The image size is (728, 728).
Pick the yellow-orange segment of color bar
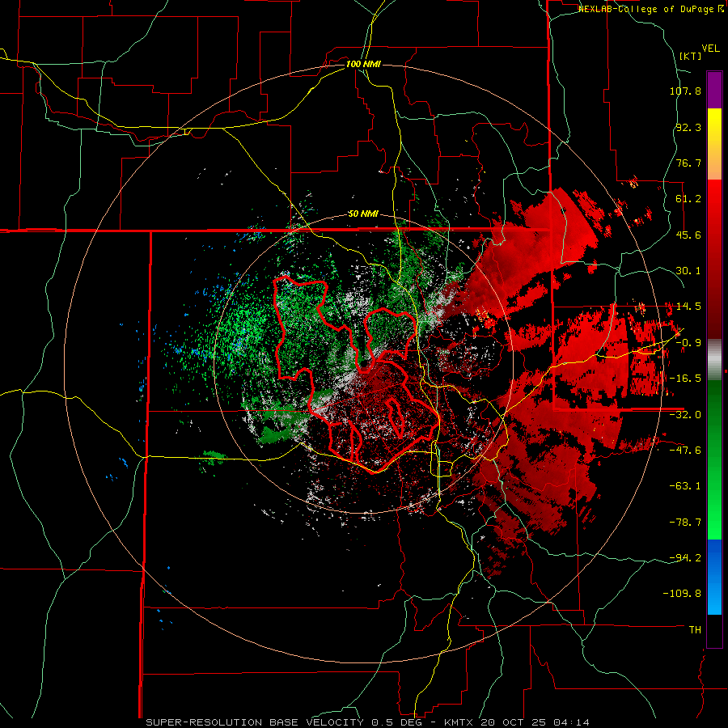714,144
